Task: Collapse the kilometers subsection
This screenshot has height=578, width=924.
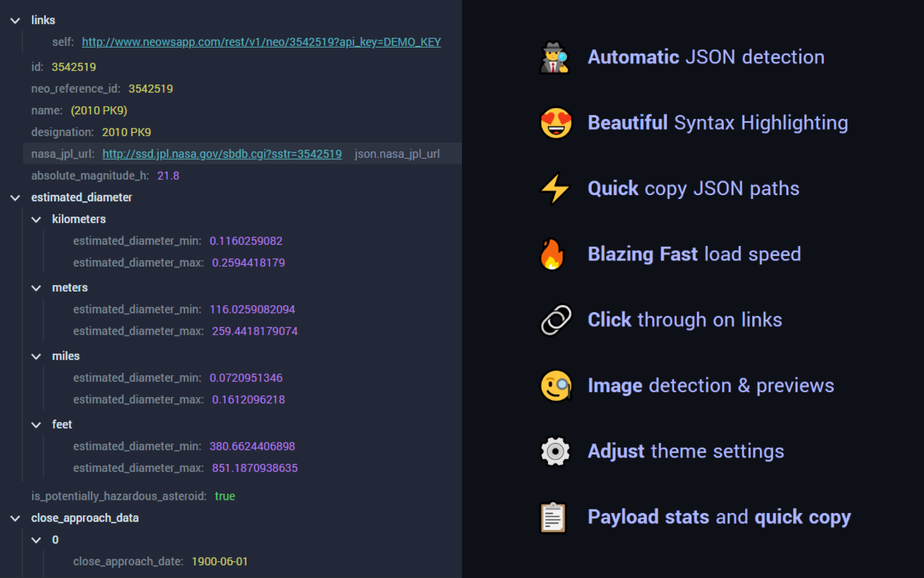Action: 37,219
